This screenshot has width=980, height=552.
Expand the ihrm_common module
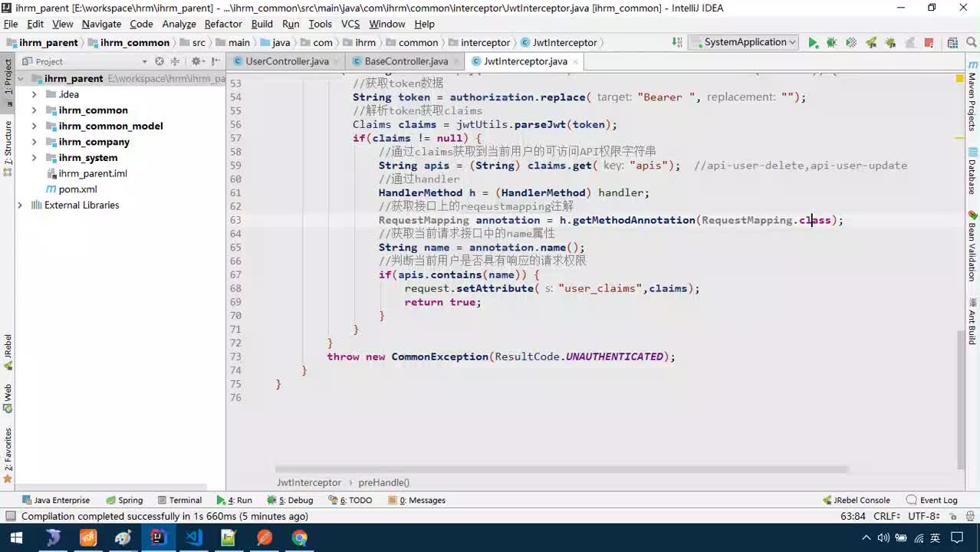[35, 110]
